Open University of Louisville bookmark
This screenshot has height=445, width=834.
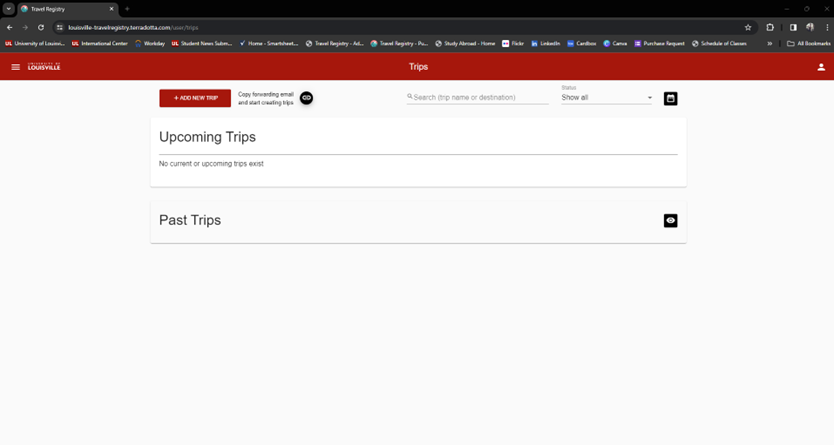(35, 44)
